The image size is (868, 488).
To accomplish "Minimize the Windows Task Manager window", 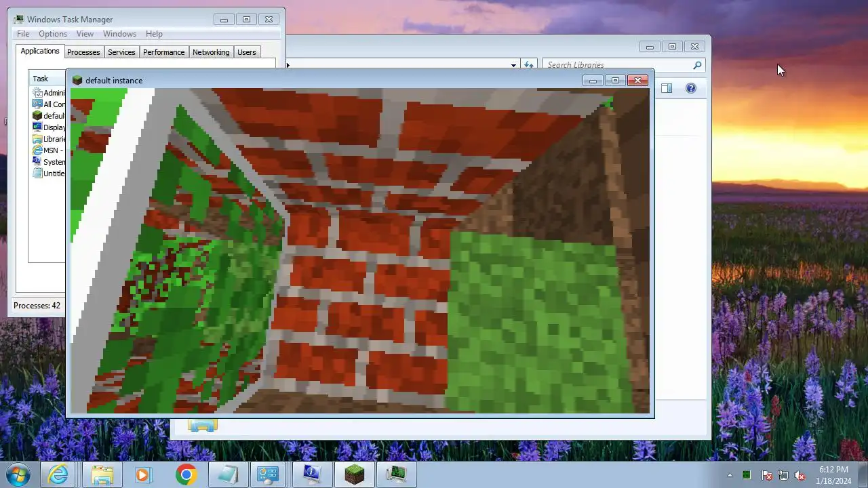I will coord(224,20).
